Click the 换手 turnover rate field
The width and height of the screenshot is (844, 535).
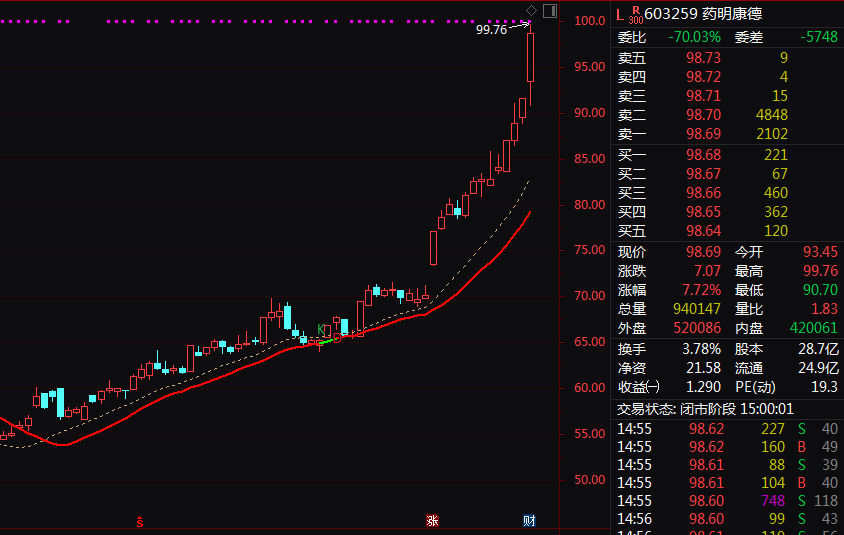(x=632, y=349)
